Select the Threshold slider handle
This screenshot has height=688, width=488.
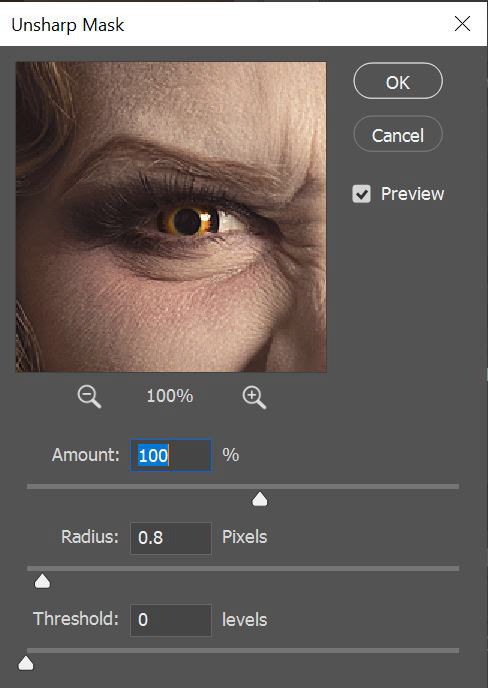(26, 663)
